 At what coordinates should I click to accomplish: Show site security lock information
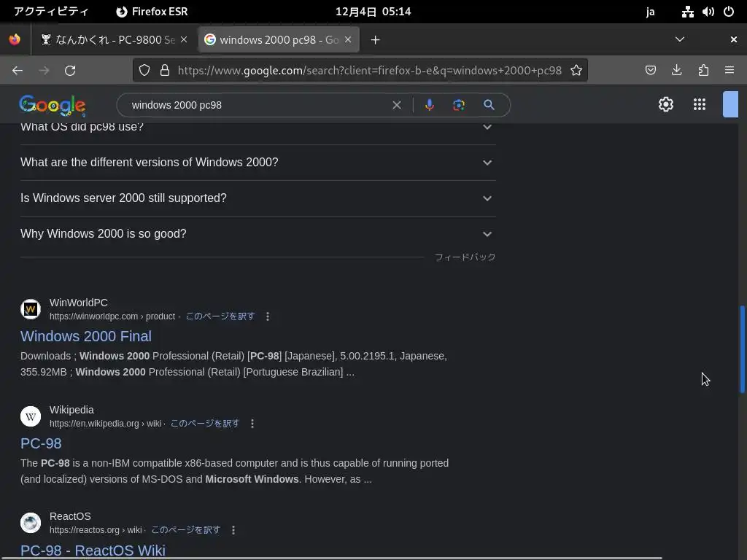pyautogui.click(x=165, y=71)
